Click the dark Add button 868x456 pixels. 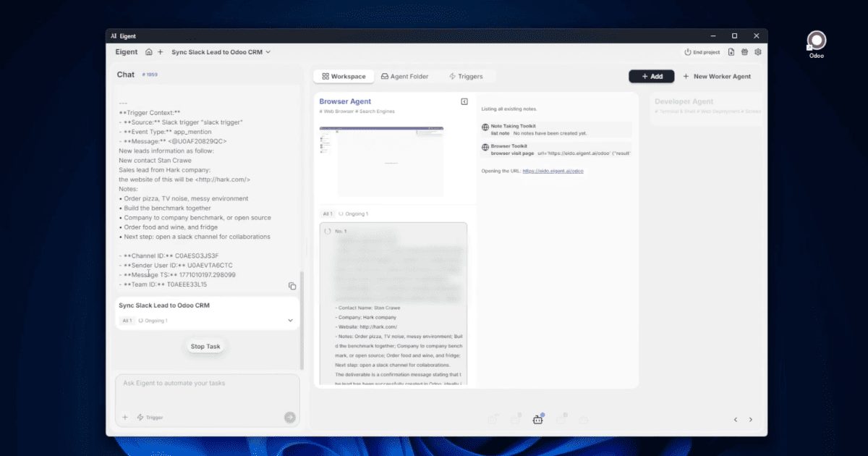click(652, 76)
